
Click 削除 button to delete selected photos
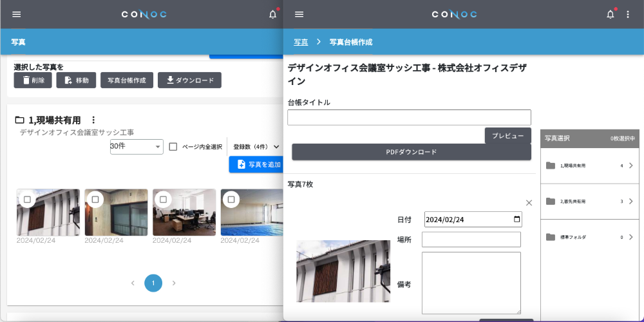tap(33, 80)
